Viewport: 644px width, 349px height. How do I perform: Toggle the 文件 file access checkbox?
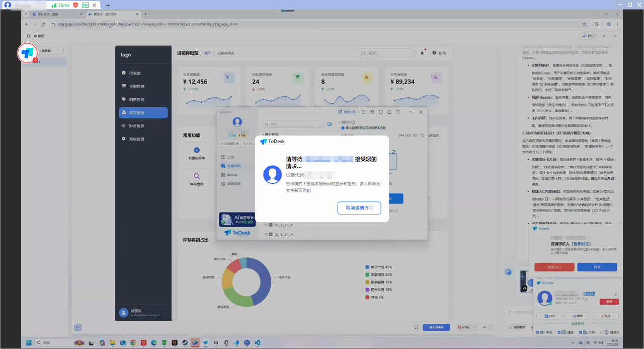click(x=582, y=332)
